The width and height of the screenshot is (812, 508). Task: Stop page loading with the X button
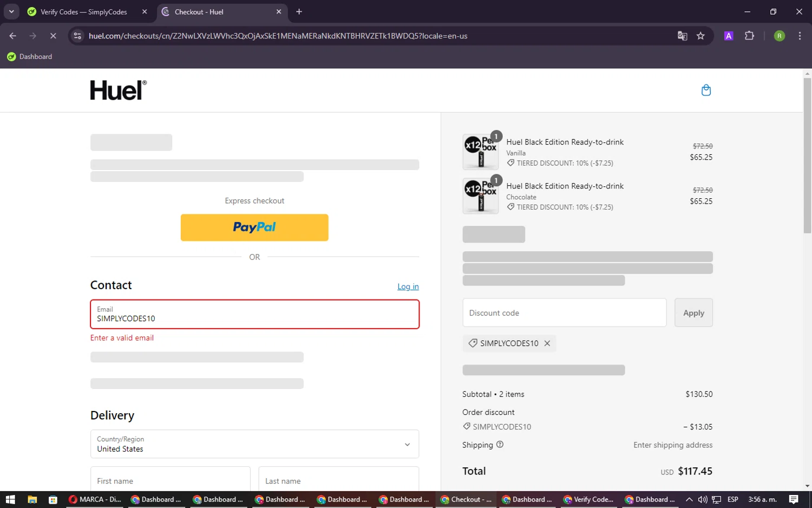(53, 36)
